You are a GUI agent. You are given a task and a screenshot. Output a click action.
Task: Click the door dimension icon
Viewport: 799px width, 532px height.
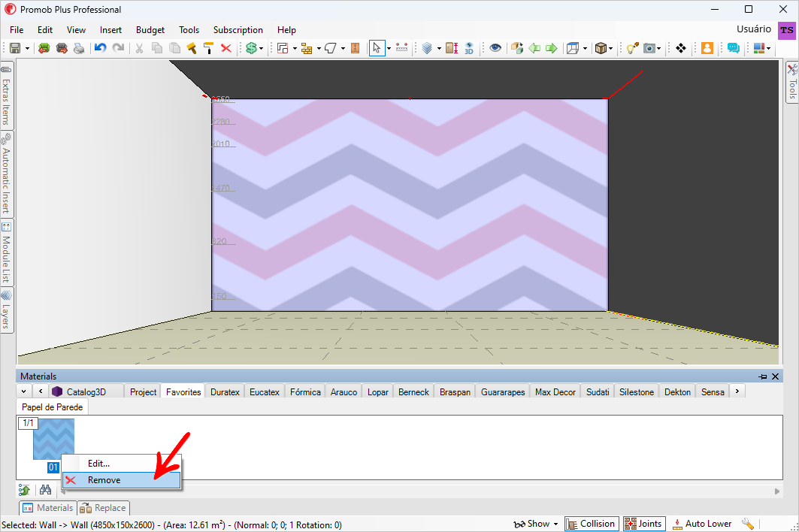[452, 48]
